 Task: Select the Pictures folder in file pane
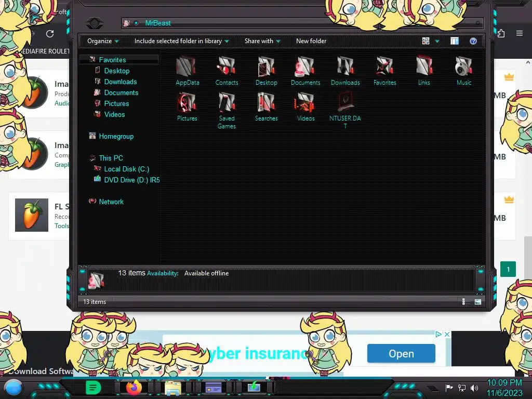(x=187, y=107)
